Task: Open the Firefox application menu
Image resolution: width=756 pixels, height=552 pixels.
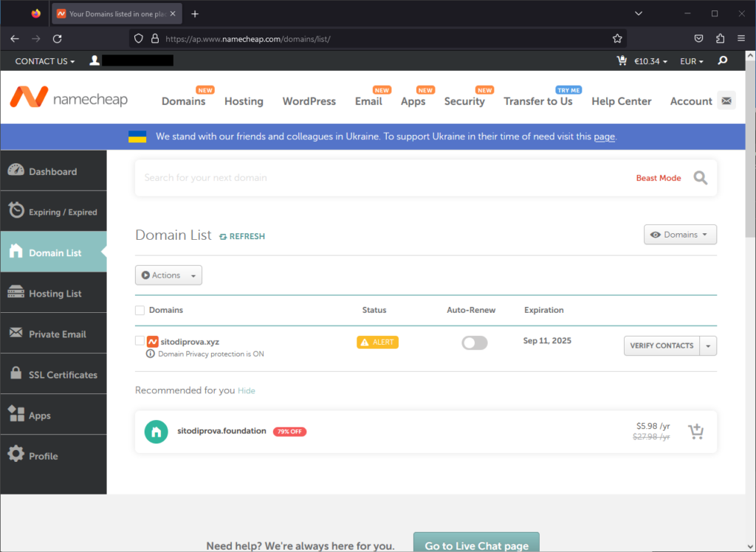Action: click(741, 38)
